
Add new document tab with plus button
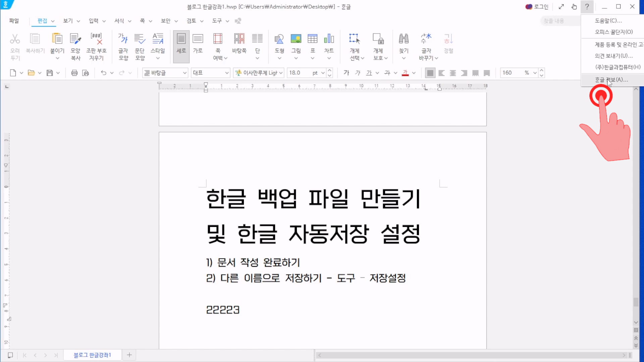(129, 355)
